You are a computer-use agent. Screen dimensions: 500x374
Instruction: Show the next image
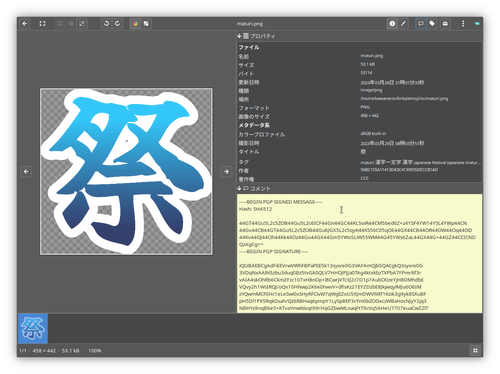[227, 172]
